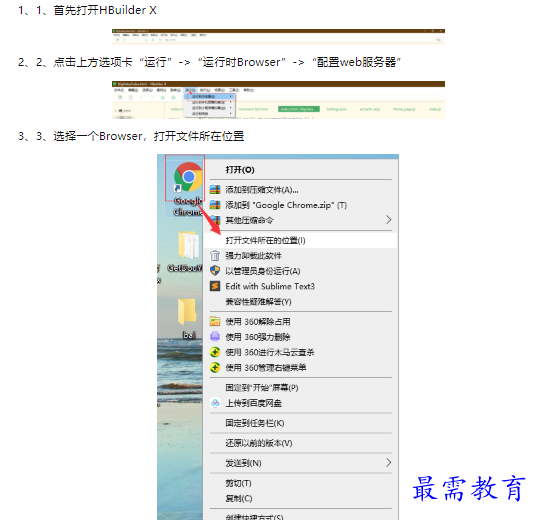Expand the 发送到(N) submenu arrow
534x520 pixels.
click(388, 462)
